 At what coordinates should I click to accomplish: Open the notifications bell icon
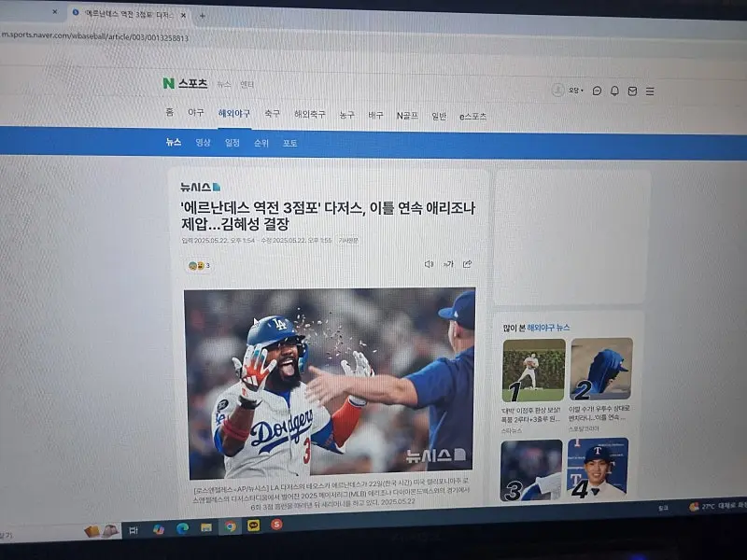(614, 91)
